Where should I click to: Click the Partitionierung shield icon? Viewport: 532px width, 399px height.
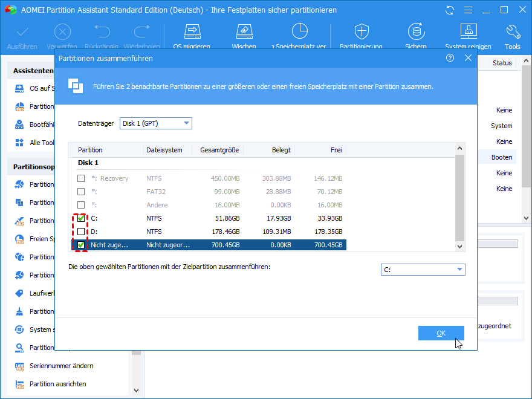361,33
